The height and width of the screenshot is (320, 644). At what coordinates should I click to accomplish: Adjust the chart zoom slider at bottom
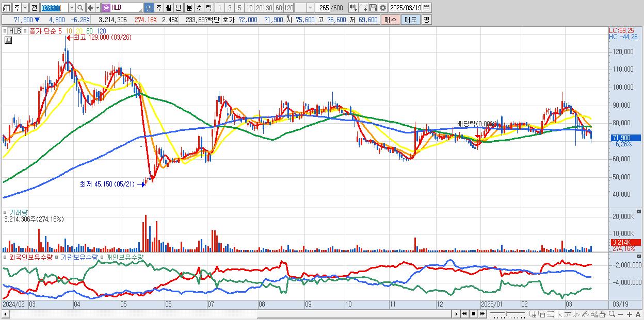[507, 314]
